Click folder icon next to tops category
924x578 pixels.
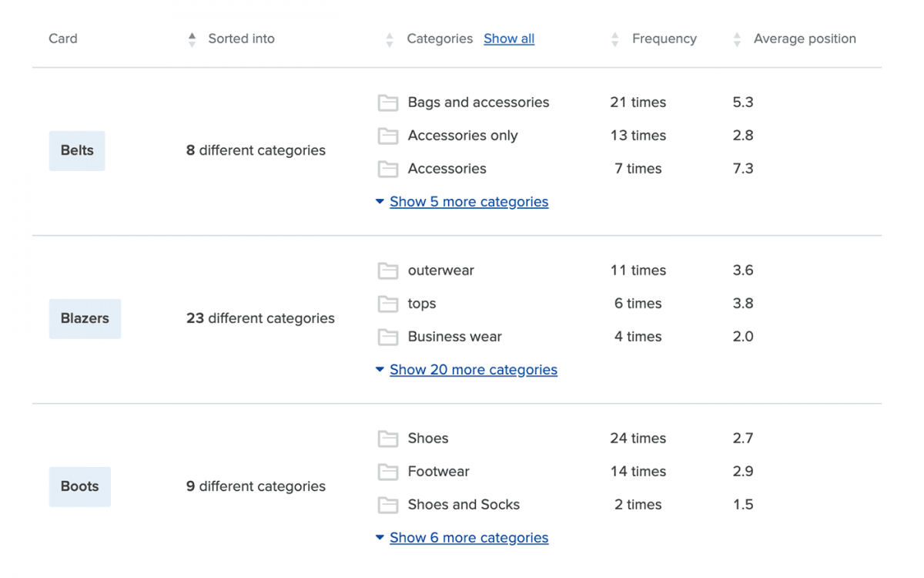388,304
